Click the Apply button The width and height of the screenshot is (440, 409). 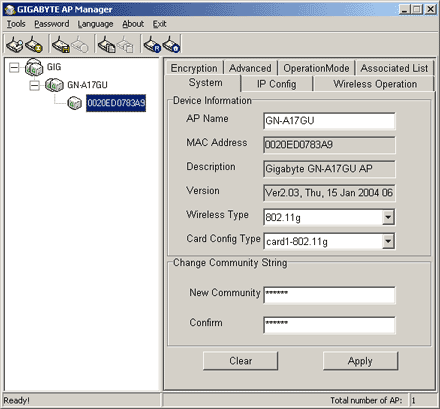tap(360, 361)
